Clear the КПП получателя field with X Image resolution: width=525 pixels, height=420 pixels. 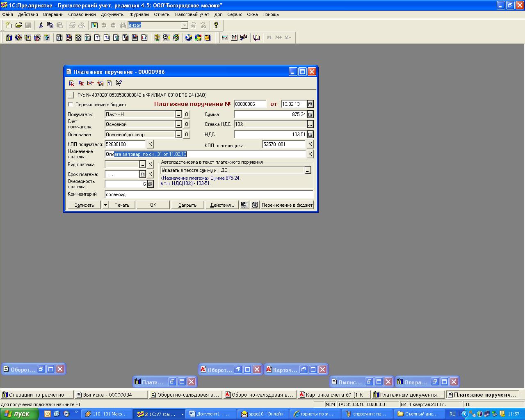150,144
